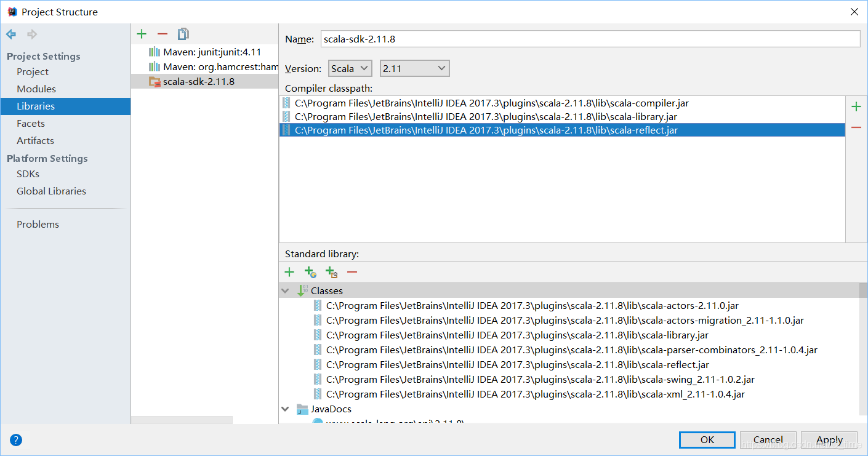Select scala-library.jar under Classes
Screen dimensions: 868x456
click(x=517, y=335)
